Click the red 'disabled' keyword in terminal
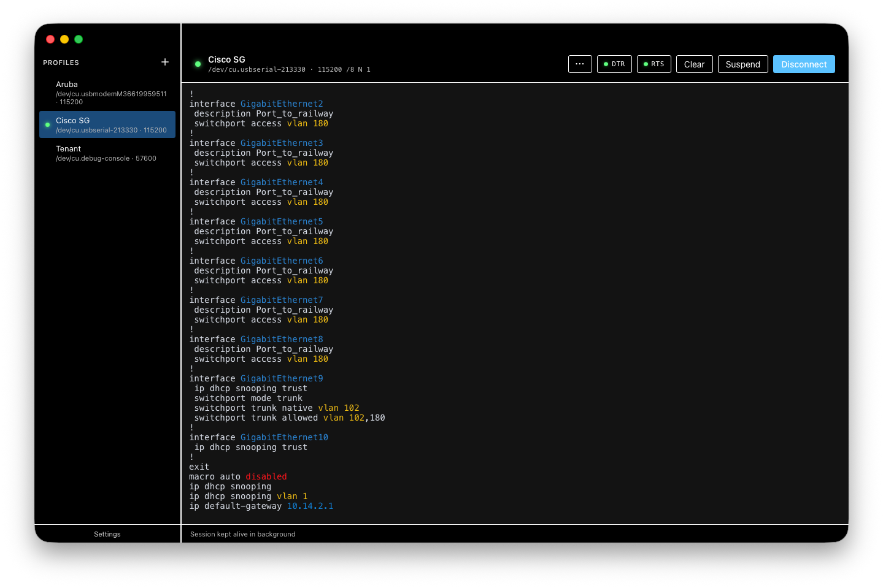 point(266,476)
